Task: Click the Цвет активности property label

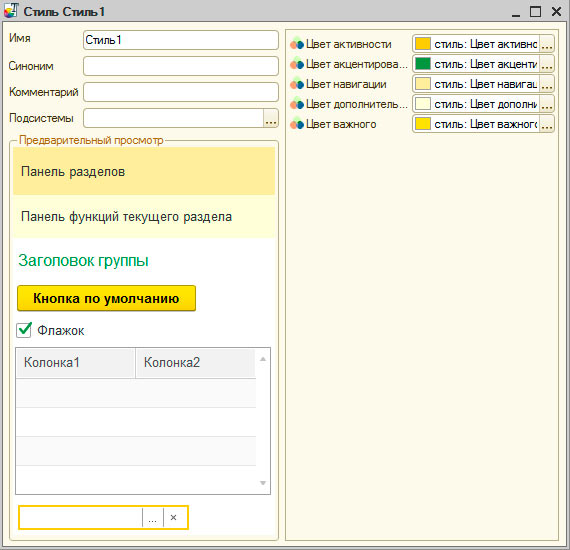Action: [x=349, y=44]
